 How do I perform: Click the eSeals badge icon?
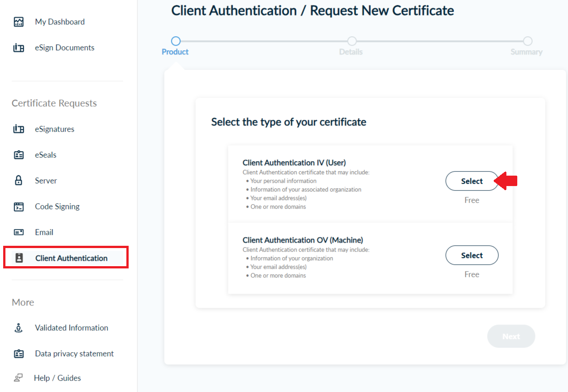(19, 155)
